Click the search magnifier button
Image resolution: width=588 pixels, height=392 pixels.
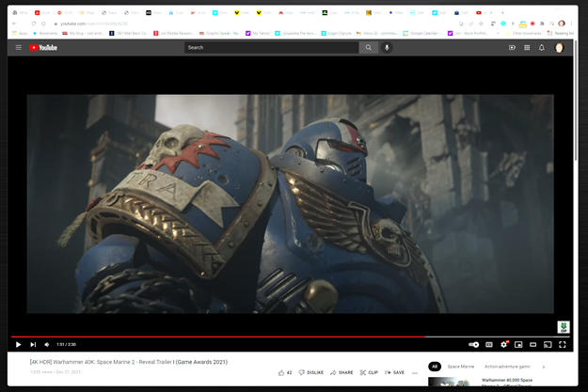pos(369,48)
